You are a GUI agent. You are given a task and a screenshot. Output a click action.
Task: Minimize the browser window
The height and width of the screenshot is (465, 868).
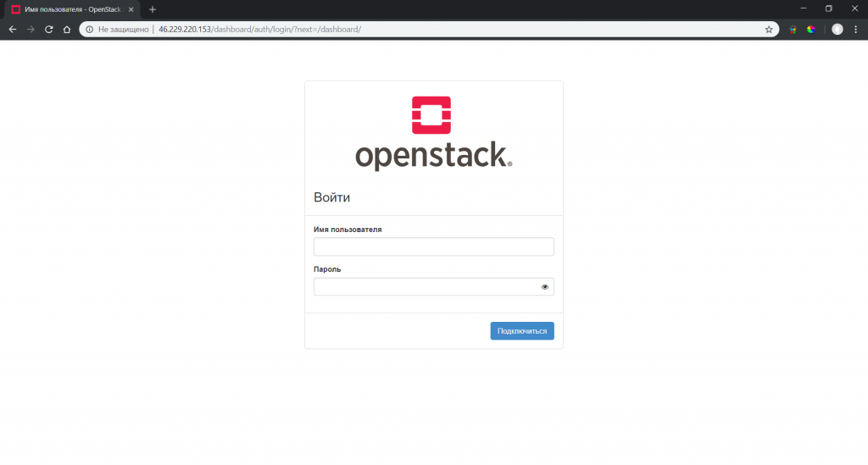coord(804,8)
